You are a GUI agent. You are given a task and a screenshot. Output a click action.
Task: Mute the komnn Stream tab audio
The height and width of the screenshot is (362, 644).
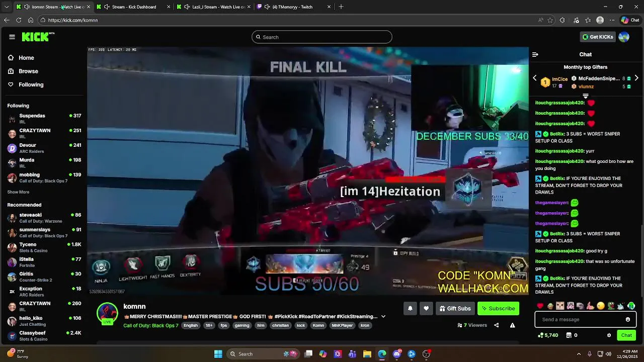(x=27, y=7)
